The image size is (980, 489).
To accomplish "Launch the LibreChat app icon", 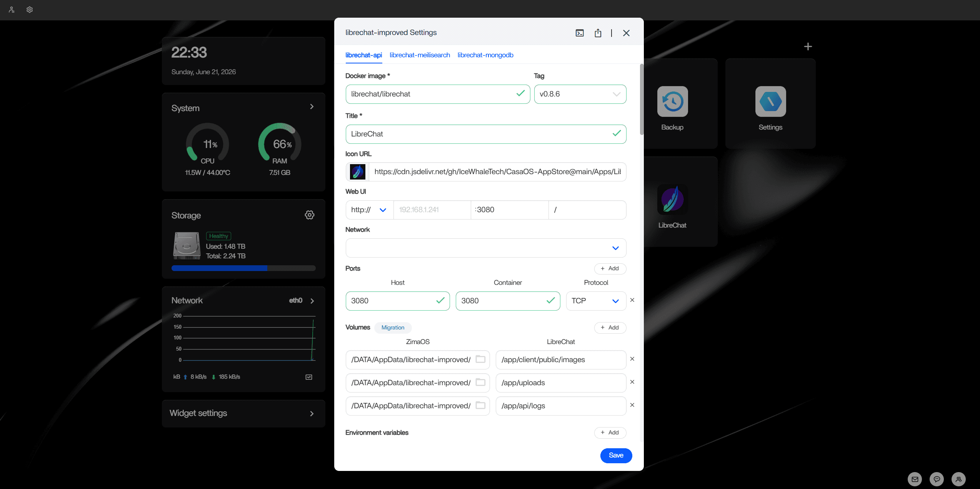I will (x=672, y=200).
